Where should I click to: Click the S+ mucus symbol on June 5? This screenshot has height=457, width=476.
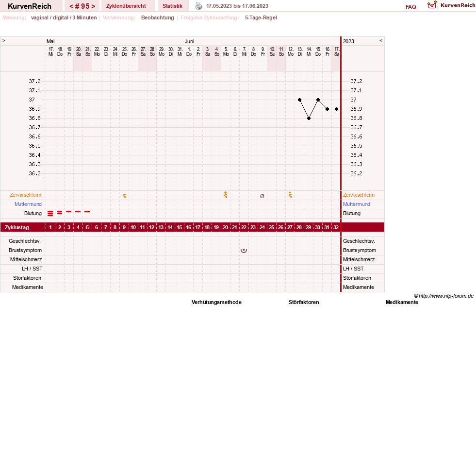(226, 195)
